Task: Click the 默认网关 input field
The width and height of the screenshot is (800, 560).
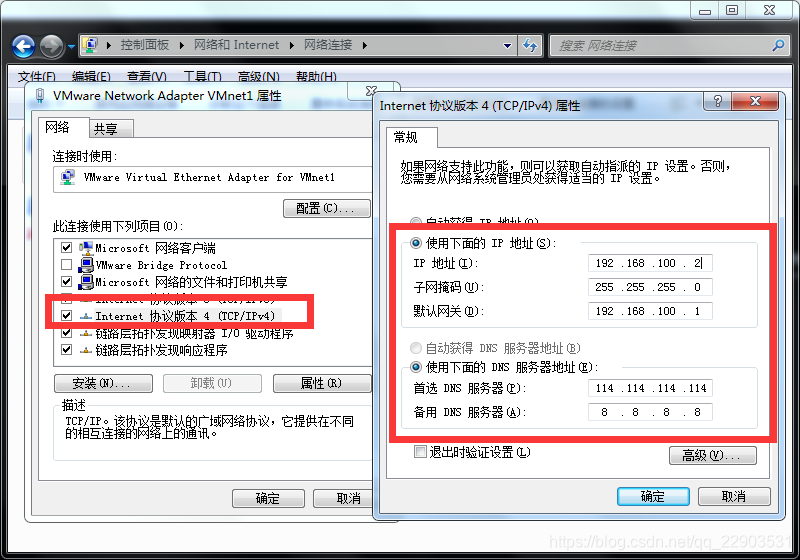Action: click(x=649, y=311)
